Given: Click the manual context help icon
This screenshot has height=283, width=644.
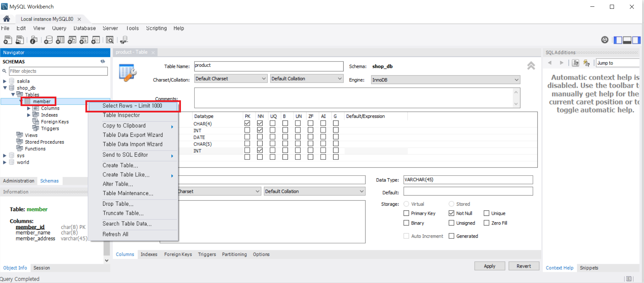Looking at the screenshot, I should pyautogui.click(x=576, y=63).
